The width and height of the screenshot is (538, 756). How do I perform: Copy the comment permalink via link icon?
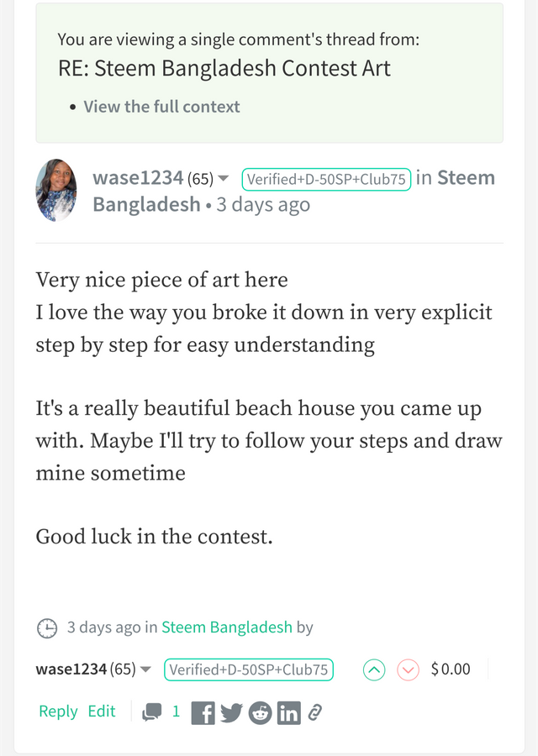(x=314, y=713)
